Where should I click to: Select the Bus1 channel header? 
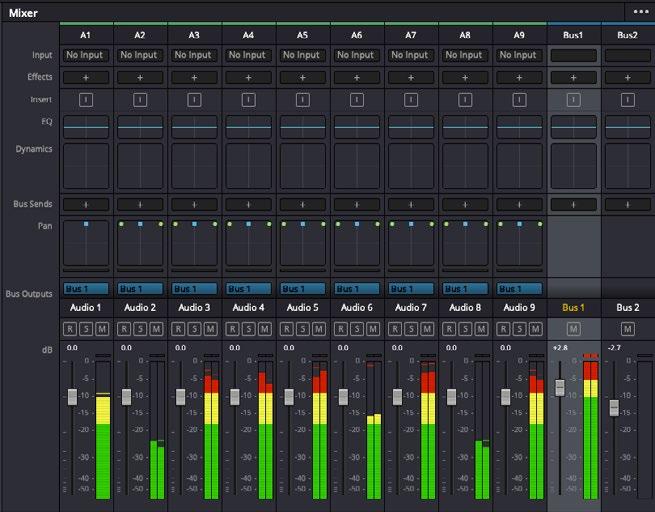click(x=573, y=35)
